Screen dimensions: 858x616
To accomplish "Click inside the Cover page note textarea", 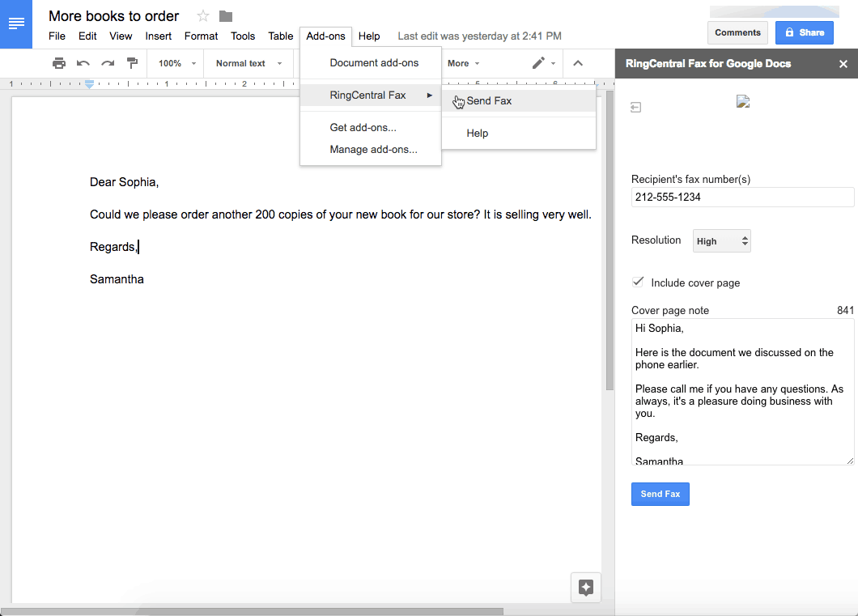I will pyautogui.click(x=742, y=392).
